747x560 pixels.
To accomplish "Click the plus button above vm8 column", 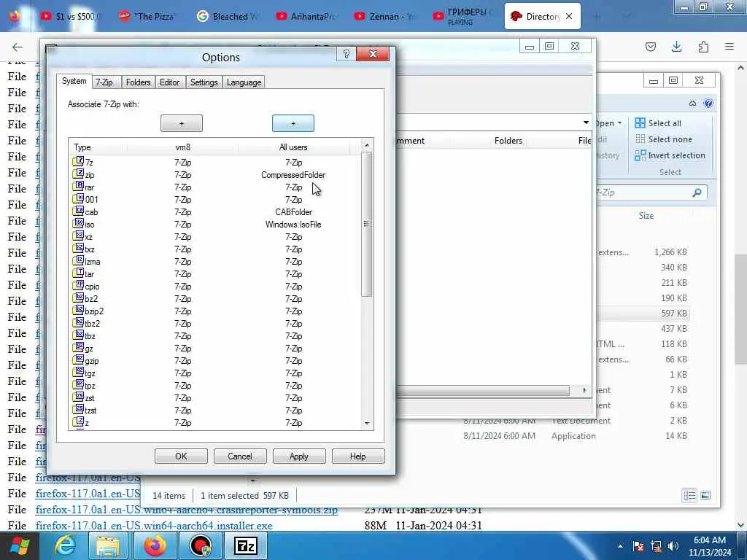I will pyautogui.click(x=182, y=123).
